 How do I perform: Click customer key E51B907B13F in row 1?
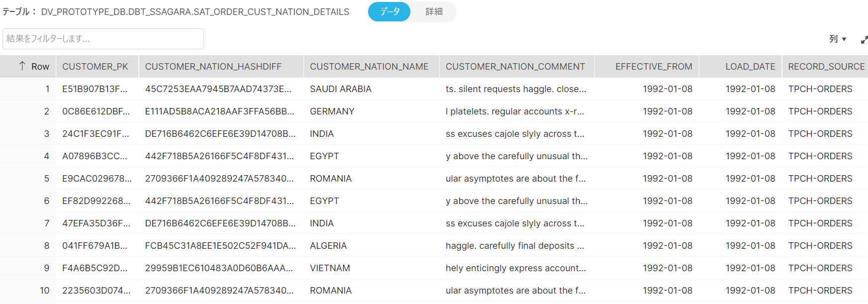coord(95,89)
